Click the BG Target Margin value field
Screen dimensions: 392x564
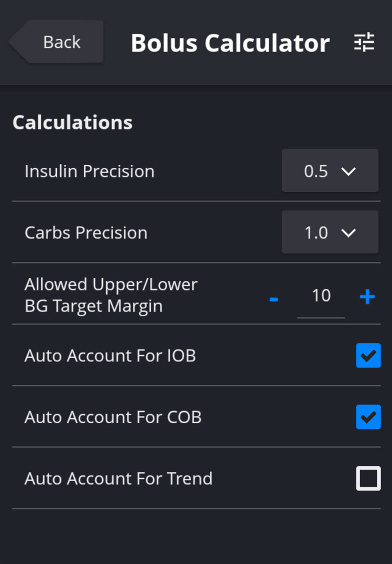[321, 296]
